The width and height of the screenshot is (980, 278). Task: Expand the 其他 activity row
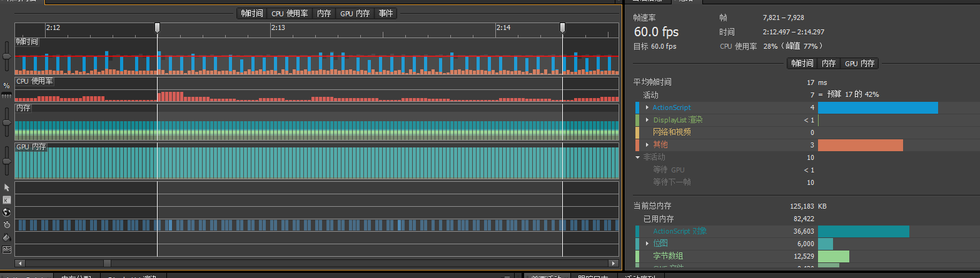[x=647, y=145]
